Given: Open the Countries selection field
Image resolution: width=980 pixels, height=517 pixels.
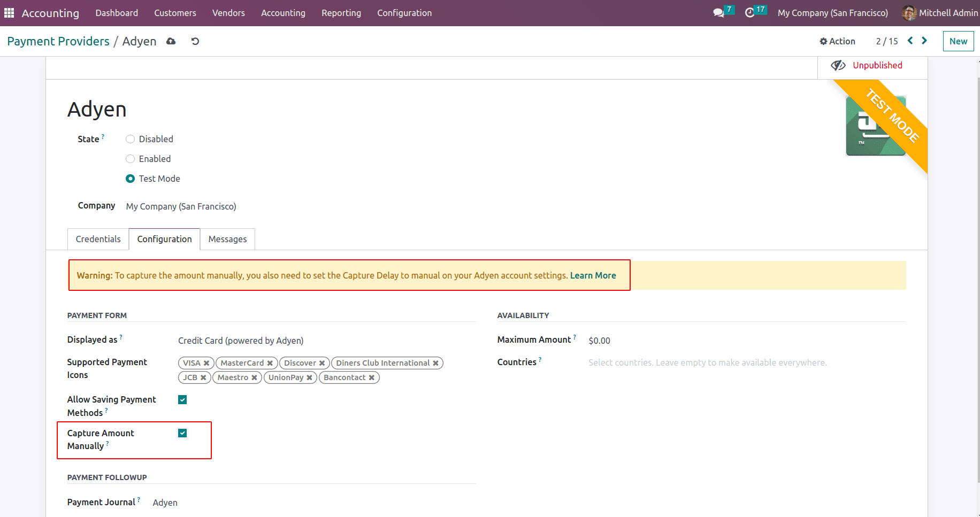Looking at the screenshot, I should tap(747, 362).
